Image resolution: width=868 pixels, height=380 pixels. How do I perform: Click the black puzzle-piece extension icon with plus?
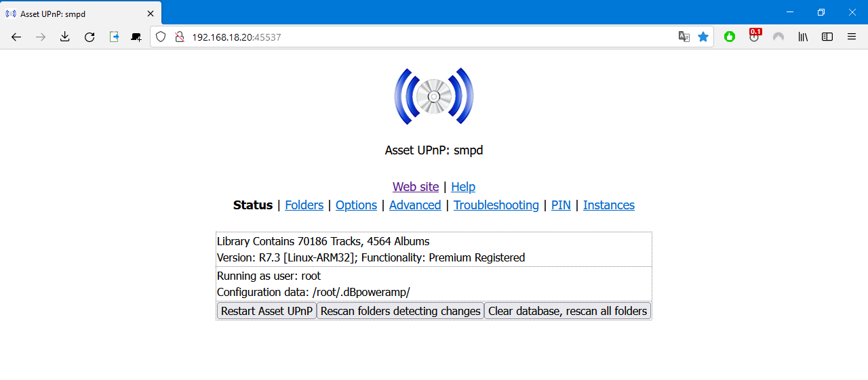(x=136, y=37)
